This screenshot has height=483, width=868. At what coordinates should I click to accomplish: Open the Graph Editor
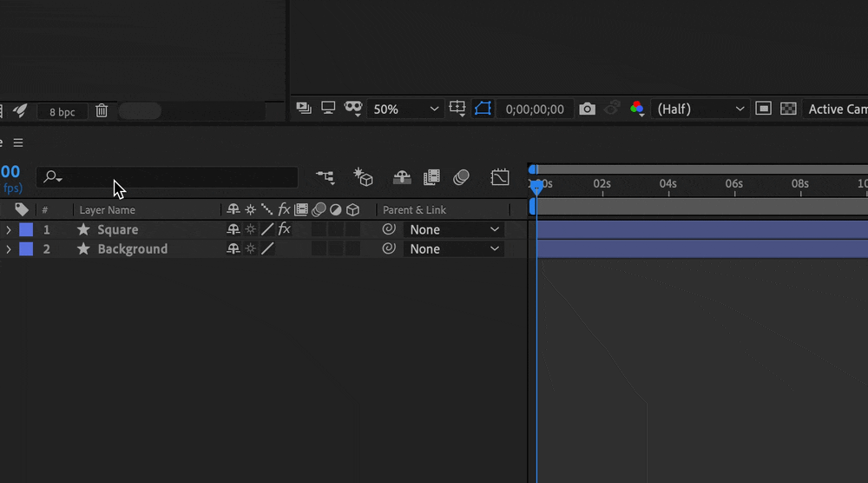(499, 177)
